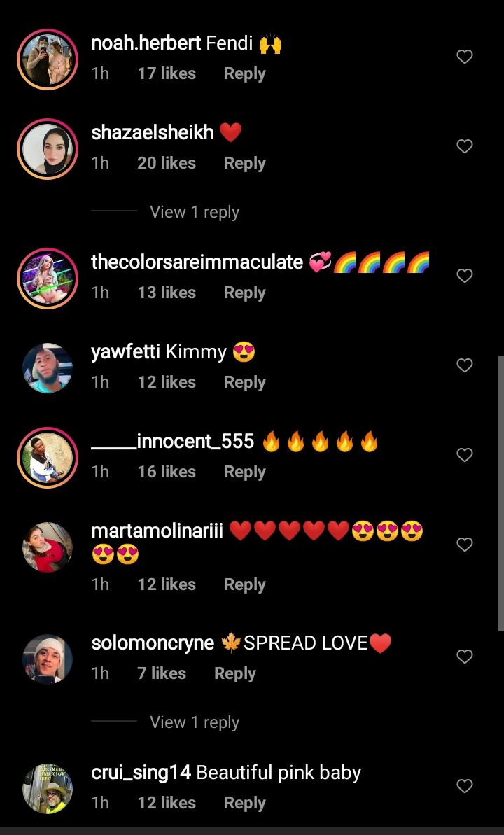Reply to yawfetti's comment

tap(244, 382)
